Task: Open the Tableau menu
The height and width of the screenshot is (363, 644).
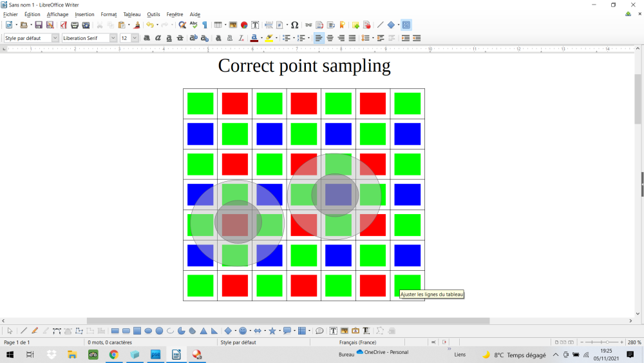Action: [131, 14]
